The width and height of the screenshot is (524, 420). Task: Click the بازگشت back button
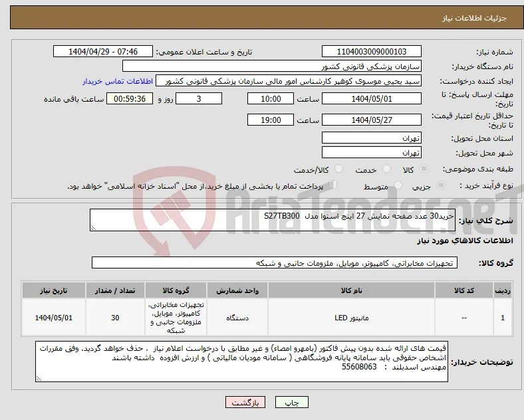coord(245,402)
